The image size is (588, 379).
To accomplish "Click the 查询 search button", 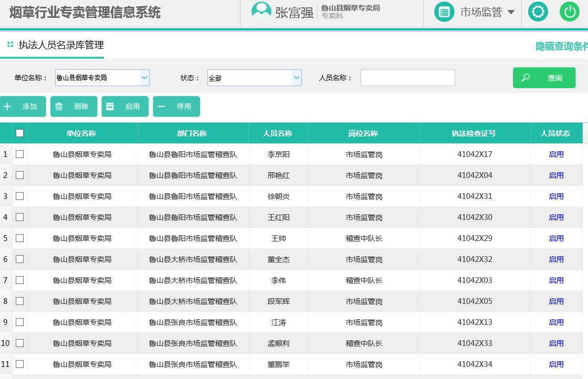I will [544, 78].
